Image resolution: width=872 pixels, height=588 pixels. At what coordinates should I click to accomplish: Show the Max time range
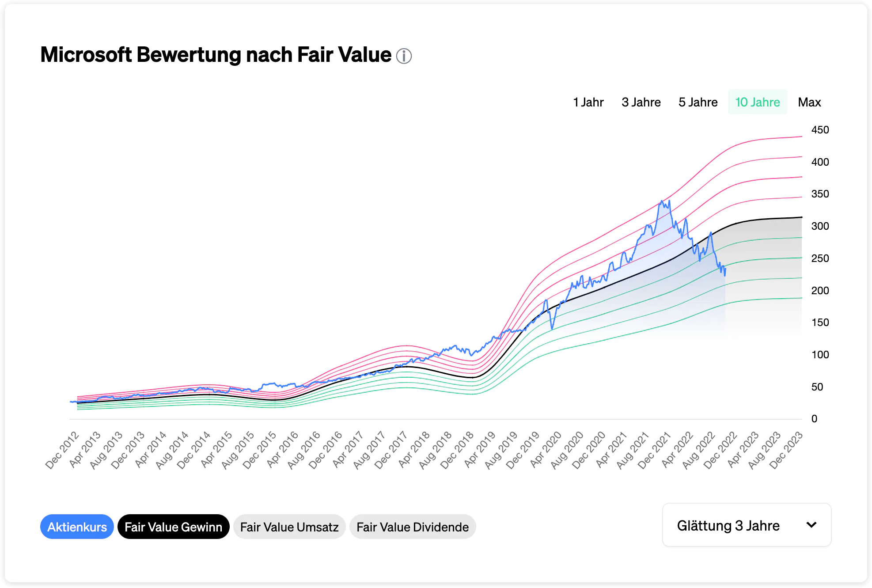(809, 102)
